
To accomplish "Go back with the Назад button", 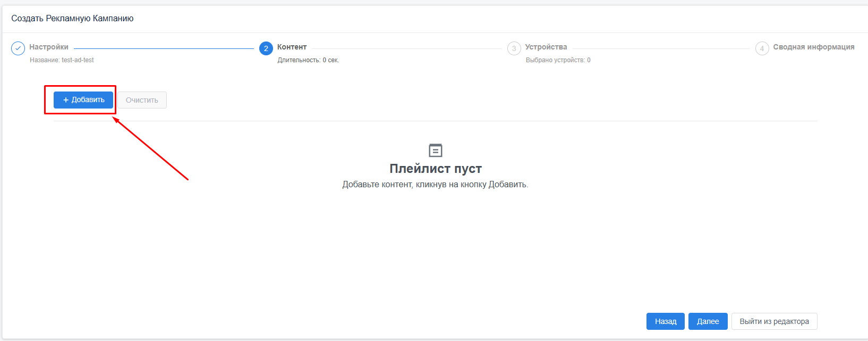I will (x=666, y=321).
